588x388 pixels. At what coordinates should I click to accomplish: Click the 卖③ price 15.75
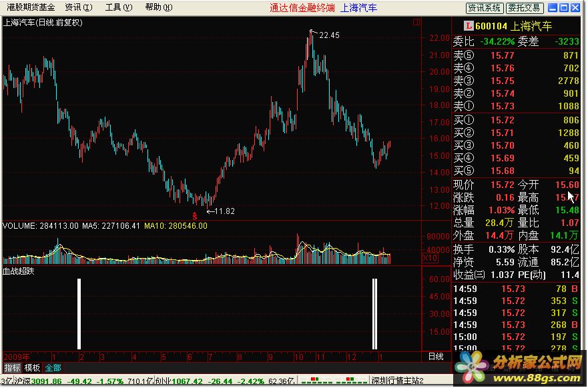(x=502, y=81)
